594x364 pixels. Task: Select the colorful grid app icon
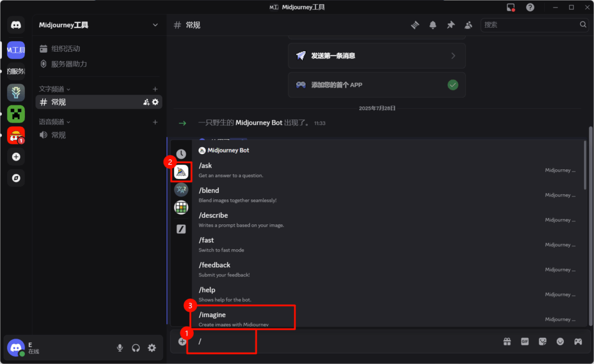pyautogui.click(x=181, y=208)
